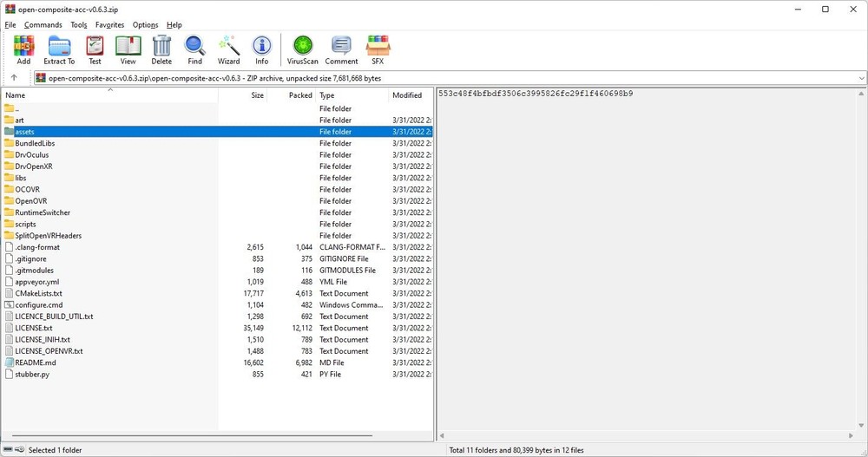Open the File menu

(x=10, y=25)
